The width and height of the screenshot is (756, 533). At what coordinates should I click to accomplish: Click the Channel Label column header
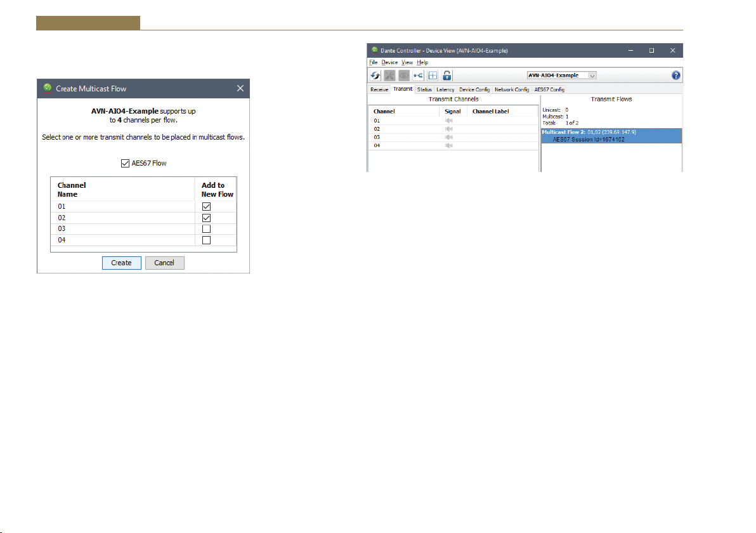pos(502,112)
